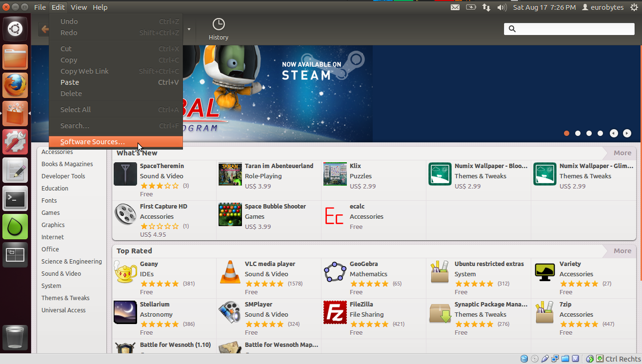The image size is (642, 364).
Task: Click the Variety app icon
Action: [545, 272]
